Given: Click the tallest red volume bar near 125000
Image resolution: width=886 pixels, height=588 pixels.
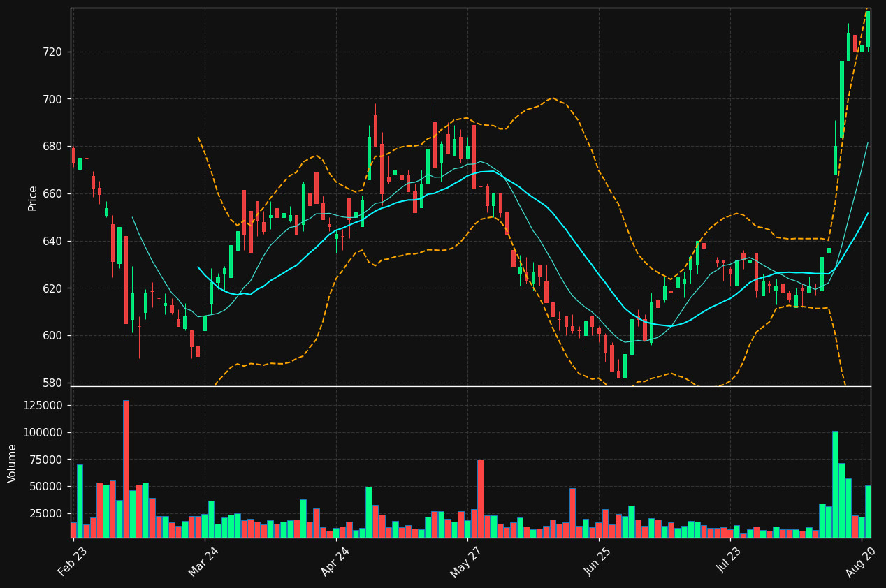Looking at the screenshot, I should (x=126, y=469).
